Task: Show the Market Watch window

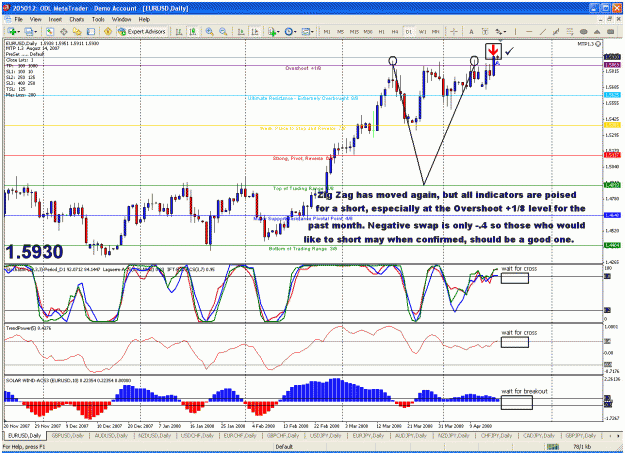Action: [x=49, y=32]
